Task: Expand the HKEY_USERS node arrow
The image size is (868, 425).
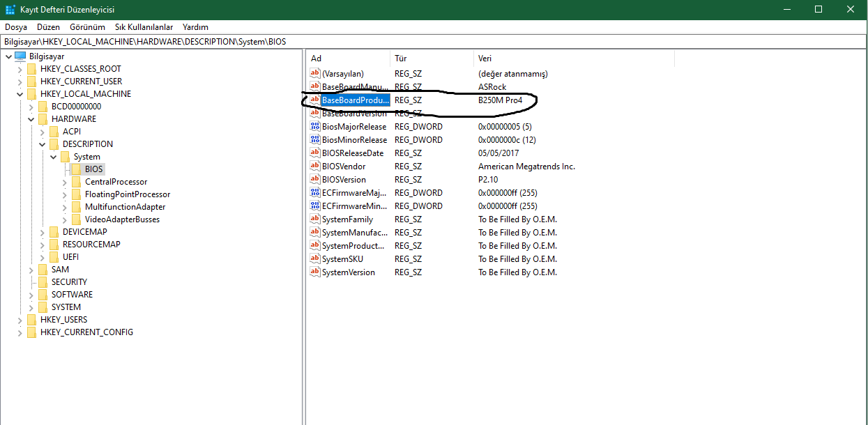Action: pos(20,320)
